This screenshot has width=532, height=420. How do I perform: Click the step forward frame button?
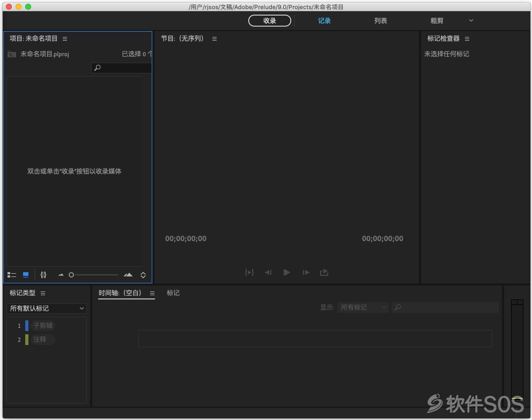click(x=306, y=272)
